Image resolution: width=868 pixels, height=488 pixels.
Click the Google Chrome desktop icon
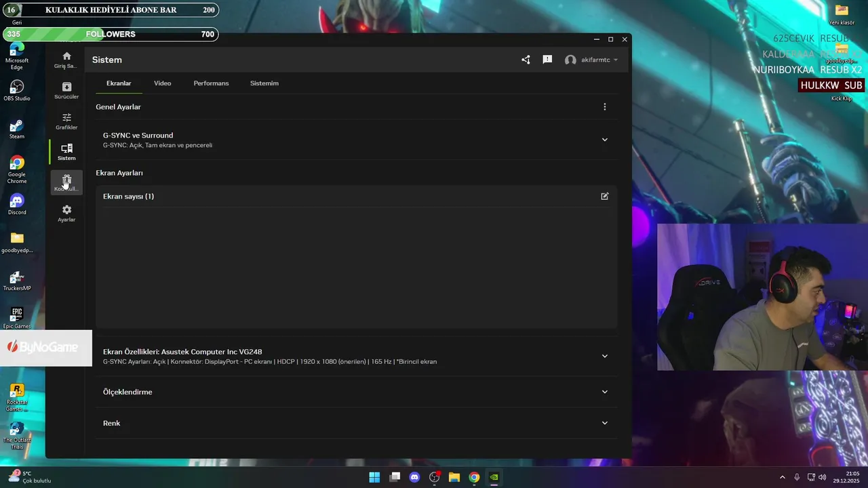tap(17, 169)
